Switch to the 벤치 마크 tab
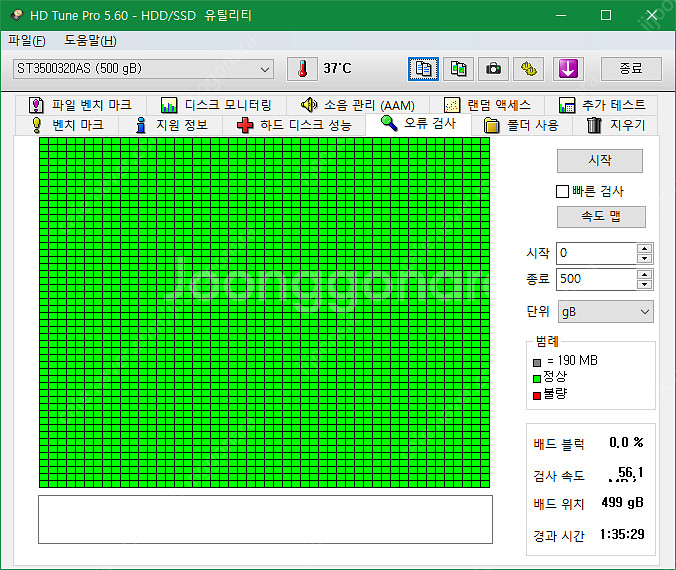 coord(67,125)
